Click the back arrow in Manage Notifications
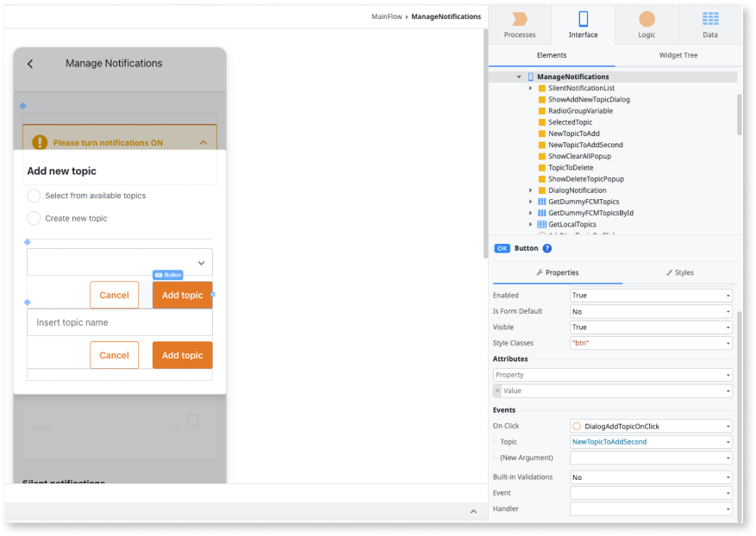 click(x=30, y=64)
